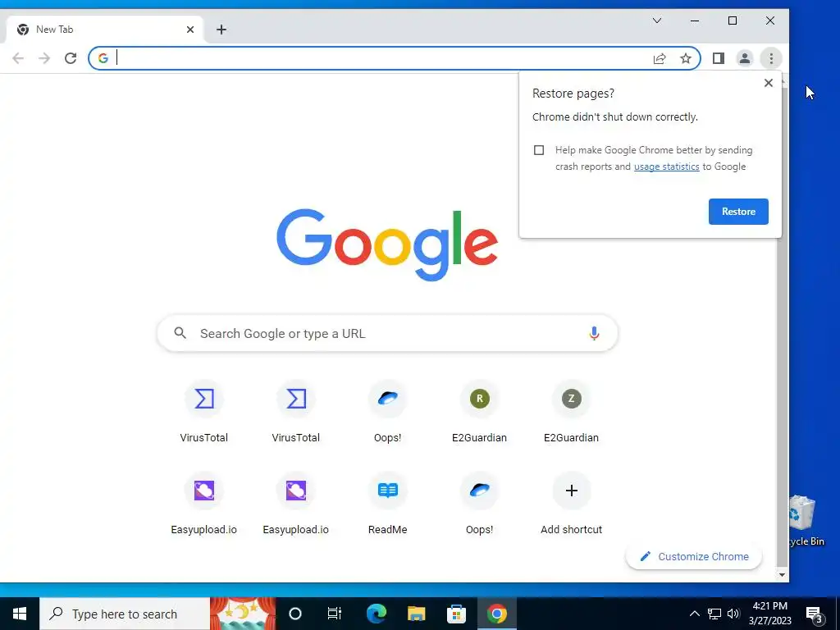Launch Microsoft Edge from taskbar
The height and width of the screenshot is (630, 840).
point(376,614)
